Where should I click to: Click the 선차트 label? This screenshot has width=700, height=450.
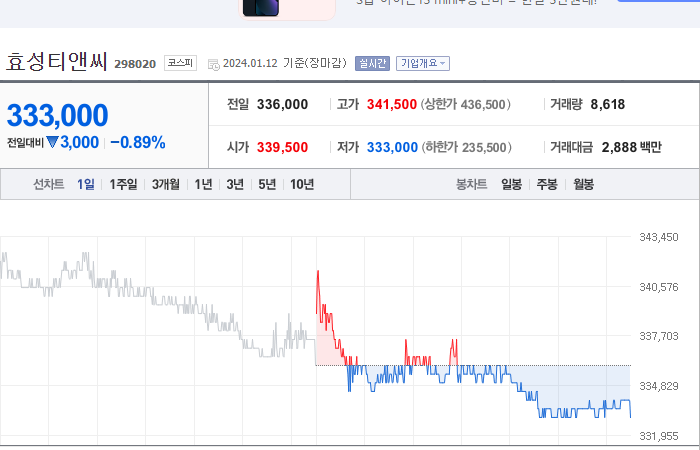[49, 184]
